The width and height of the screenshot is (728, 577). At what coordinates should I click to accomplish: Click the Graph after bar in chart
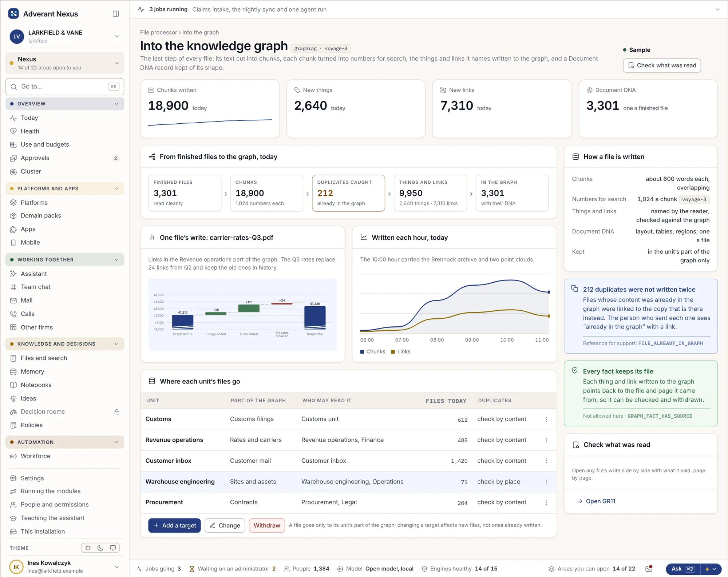tap(315, 318)
